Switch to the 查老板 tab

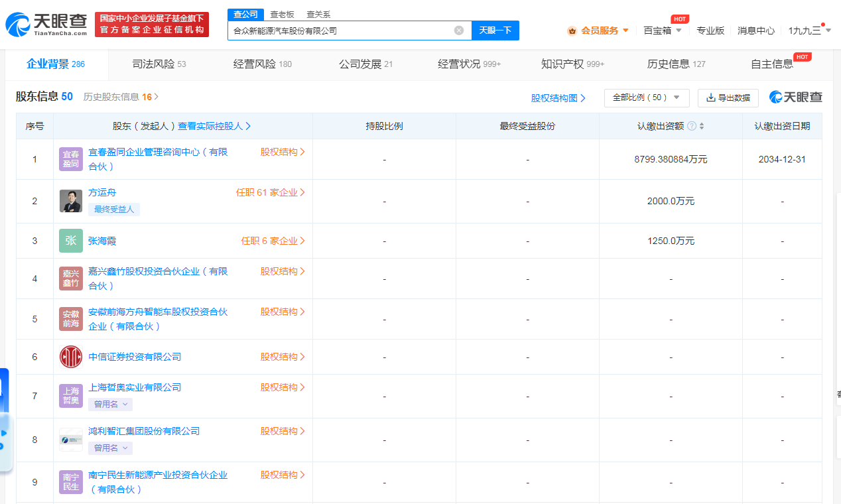point(281,14)
